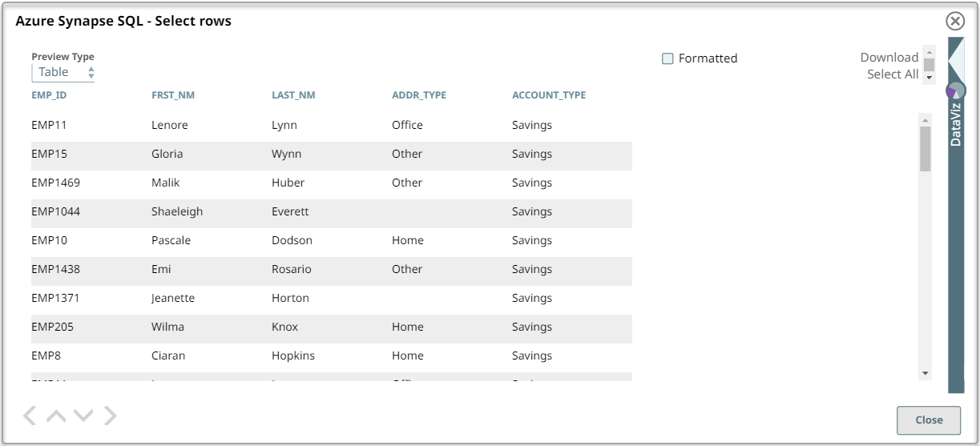Click Savings in the EMP1044 row
Image resolution: width=980 pixels, height=446 pixels.
(x=532, y=211)
